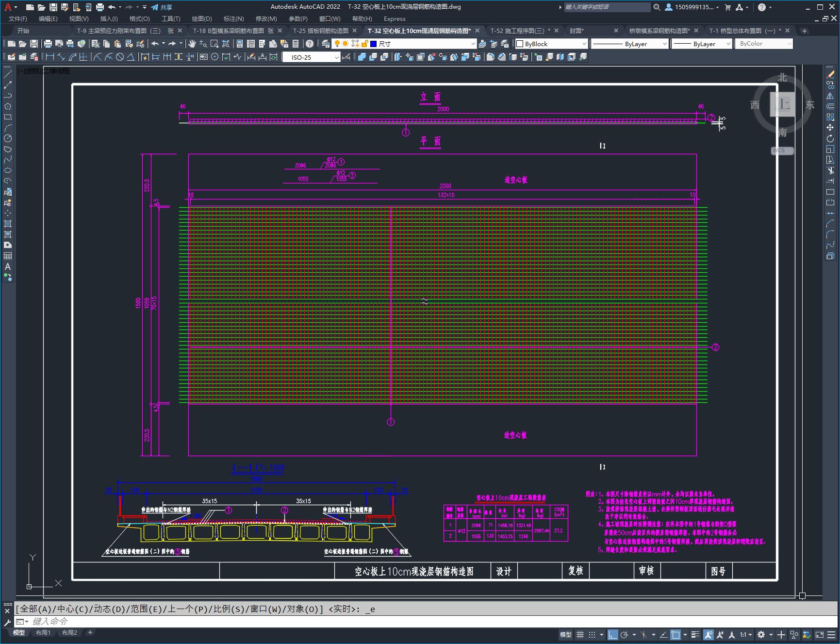The image size is (840, 644).
Task: Switch to the 布局1 layout tab
Action: point(43,632)
